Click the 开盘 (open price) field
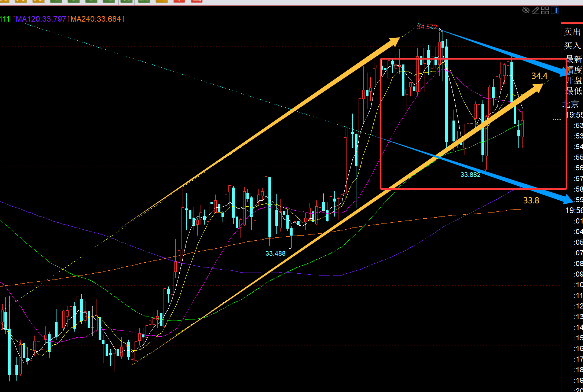 [574, 80]
